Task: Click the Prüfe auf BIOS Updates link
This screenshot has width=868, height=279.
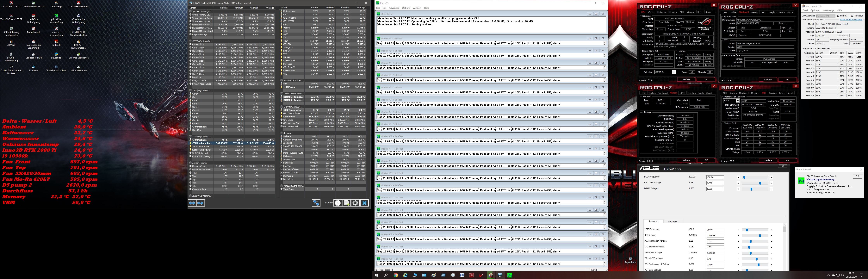Action: pyautogui.click(x=851, y=20)
